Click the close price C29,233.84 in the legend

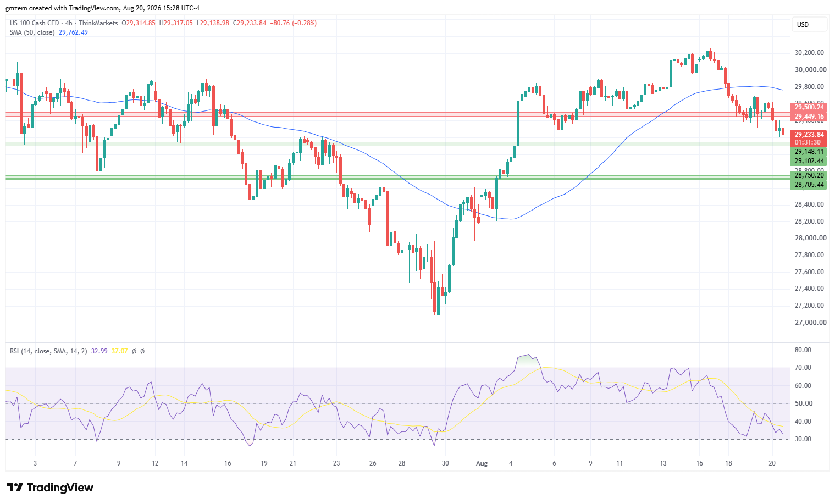[250, 23]
